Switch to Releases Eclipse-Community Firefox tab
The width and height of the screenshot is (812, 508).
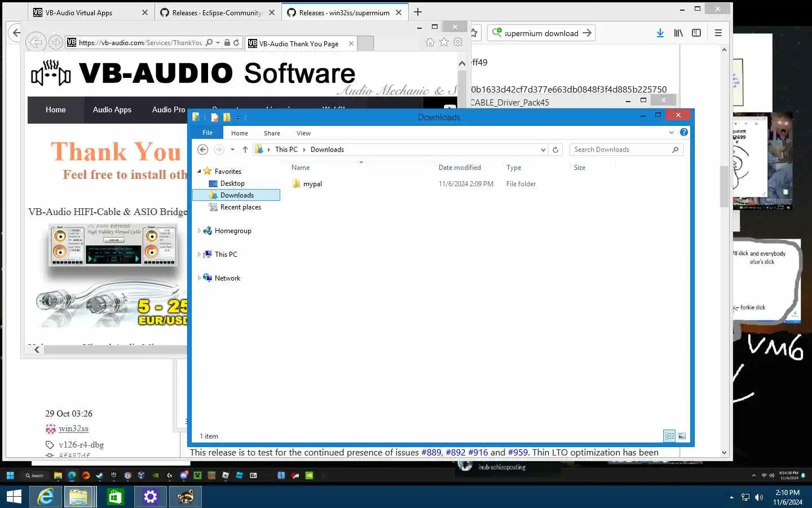tap(217, 12)
